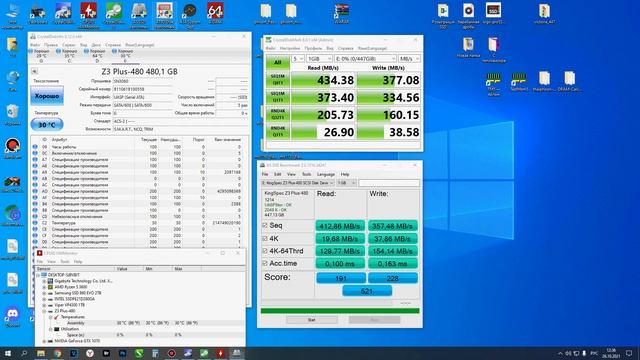This screenshot has width=640, height=360.
Task: Run the SEQ1M Q8T1 test
Action: [x=278, y=80]
